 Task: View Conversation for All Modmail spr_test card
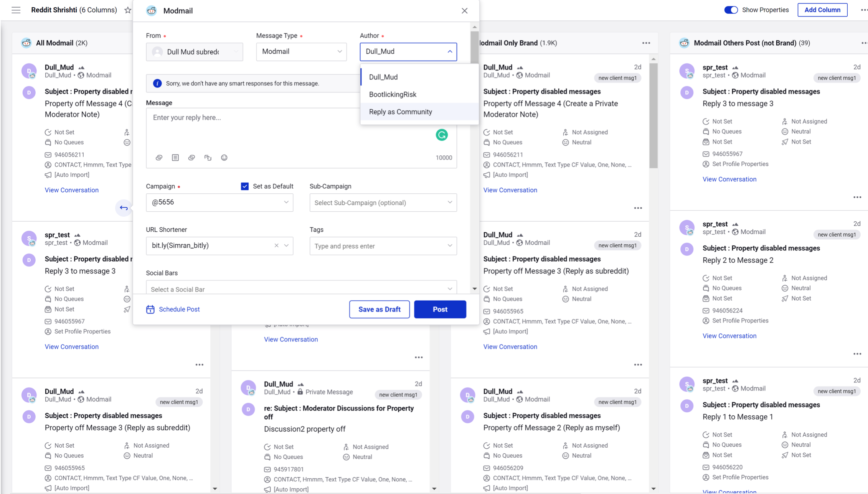pos(71,346)
